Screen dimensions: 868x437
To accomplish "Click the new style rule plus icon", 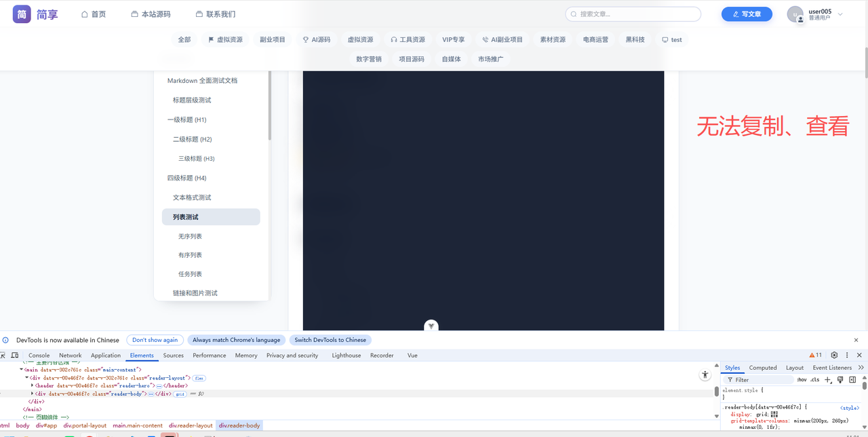I will (x=827, y=379).
